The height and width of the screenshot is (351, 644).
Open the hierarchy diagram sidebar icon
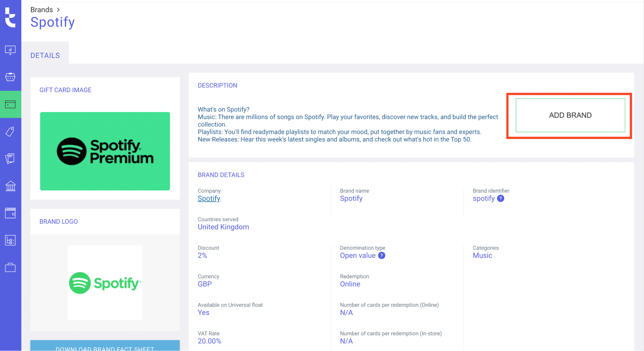tap(10, 240)
